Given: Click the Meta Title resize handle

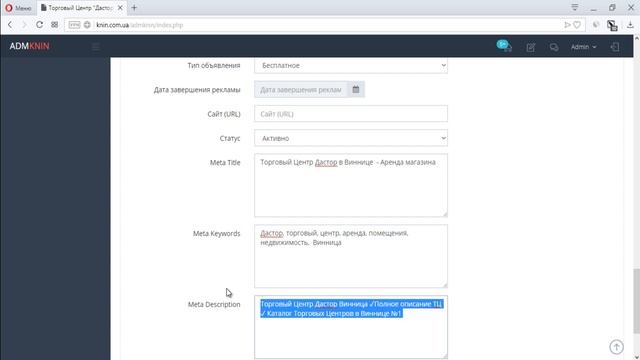Looking at the screenshot, I should coord(445,214).
